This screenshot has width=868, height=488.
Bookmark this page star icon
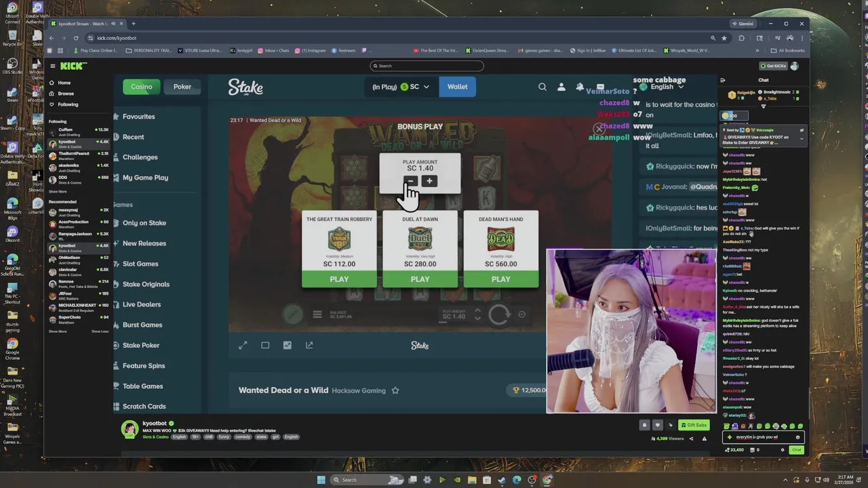[x=724, y=38]
